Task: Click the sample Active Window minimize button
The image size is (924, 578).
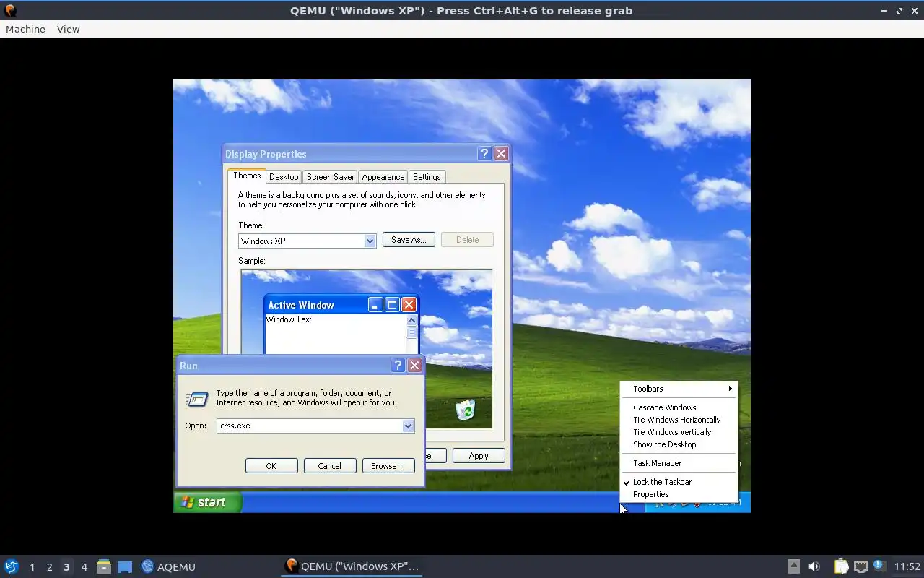Action: coord(375,305)
